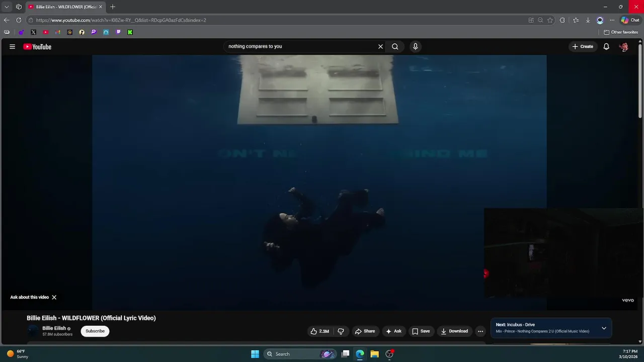Open the Twitch bookmark in favorites bar
The height and width of the screenshot is (362, 644).
(x=118, y=32)
